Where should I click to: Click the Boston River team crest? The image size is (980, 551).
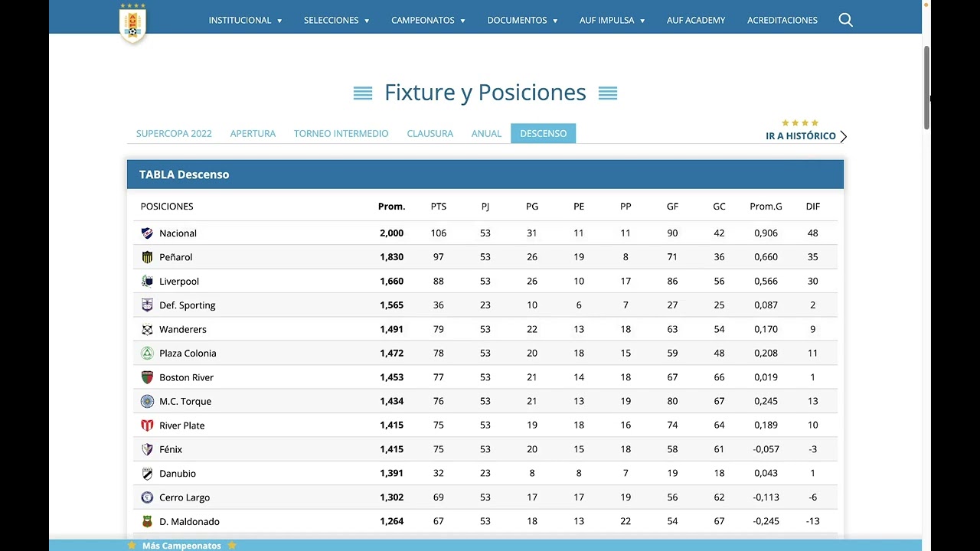(147, 377)
